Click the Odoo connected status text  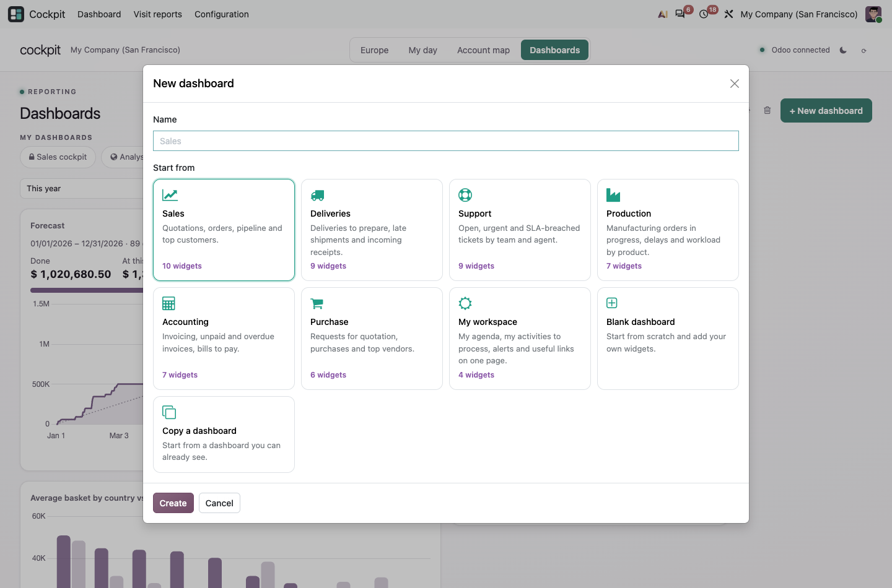(801, 50)
